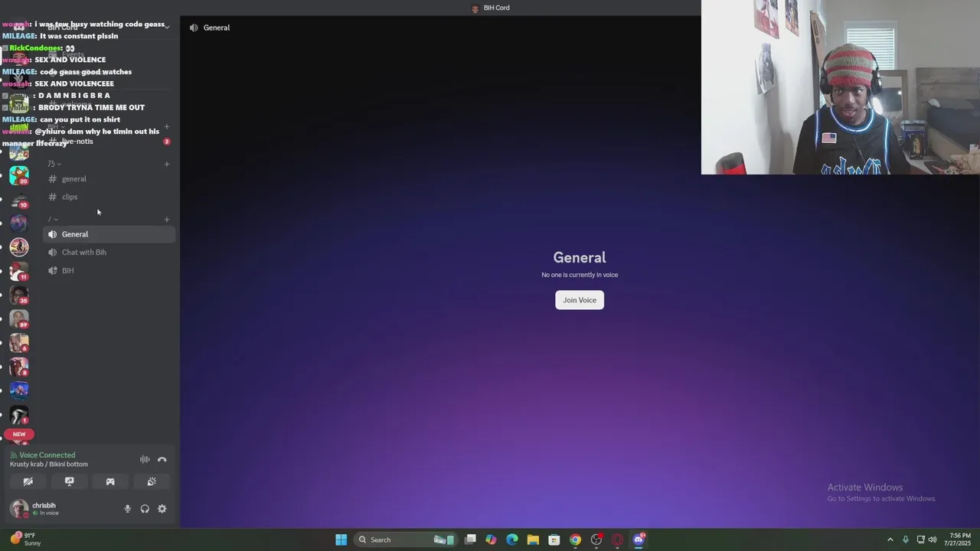
Task: Open Krusty krab / Bikini bottom link
Action: (49, 465)
